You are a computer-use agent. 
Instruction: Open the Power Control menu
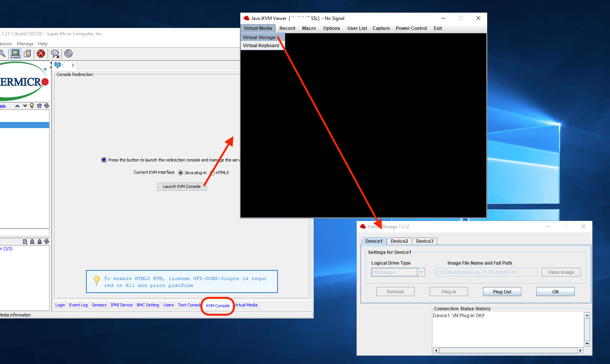(411, 28)
